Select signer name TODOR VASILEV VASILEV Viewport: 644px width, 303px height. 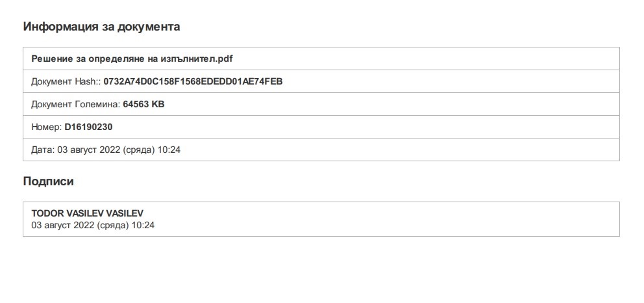(88, 213)
